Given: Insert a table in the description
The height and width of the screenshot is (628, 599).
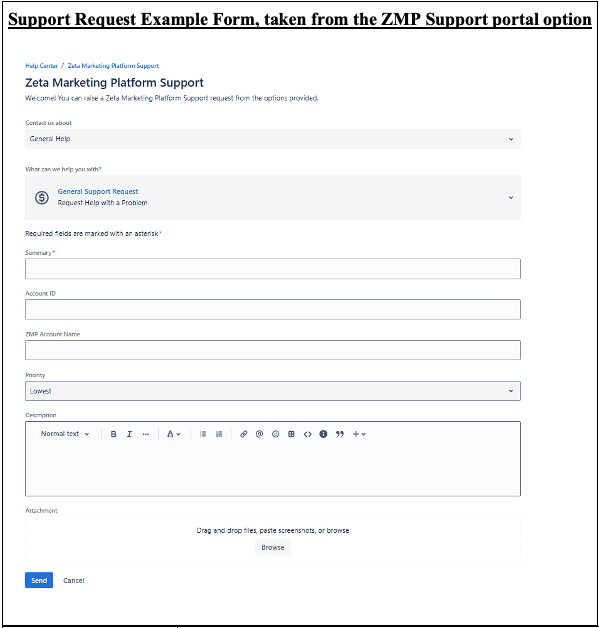Looking at the screenshot, I should [291, 434].
